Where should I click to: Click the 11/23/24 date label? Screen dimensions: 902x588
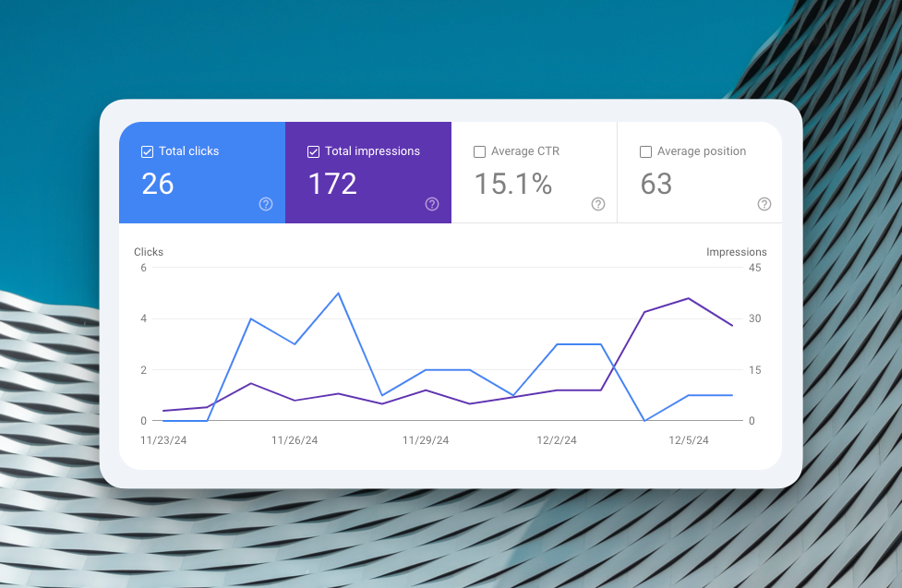(163, 440)
